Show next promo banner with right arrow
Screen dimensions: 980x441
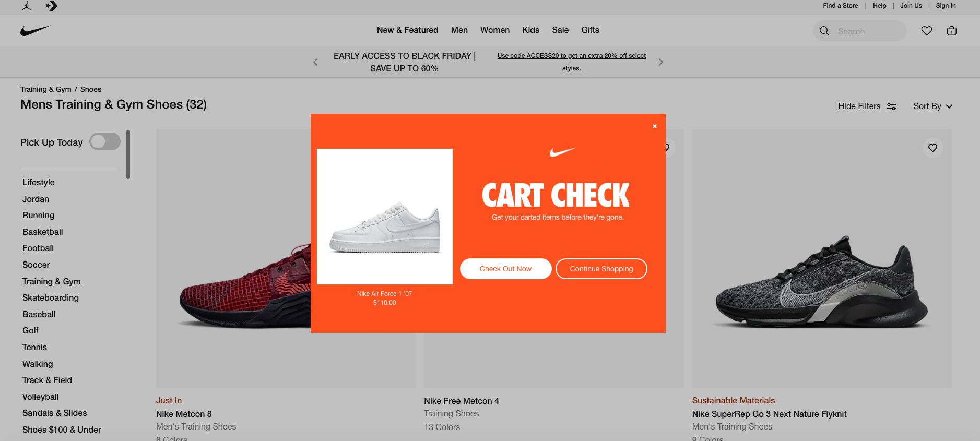click(x=660, y=62)
